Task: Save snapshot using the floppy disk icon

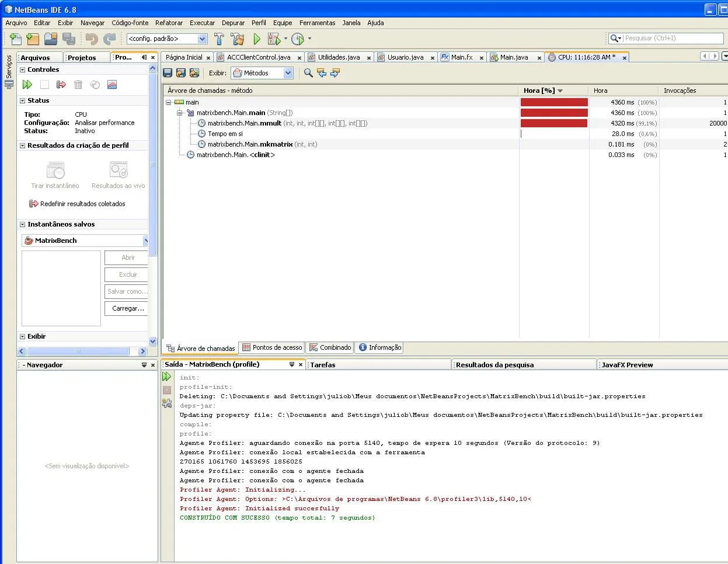Action: coord(168,73)
